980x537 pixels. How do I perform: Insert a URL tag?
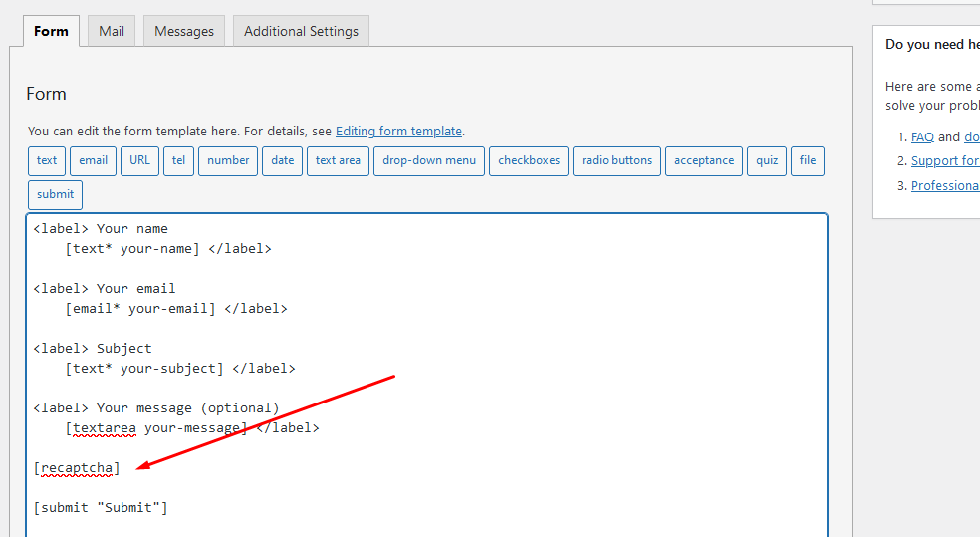(x=140, y=161)
